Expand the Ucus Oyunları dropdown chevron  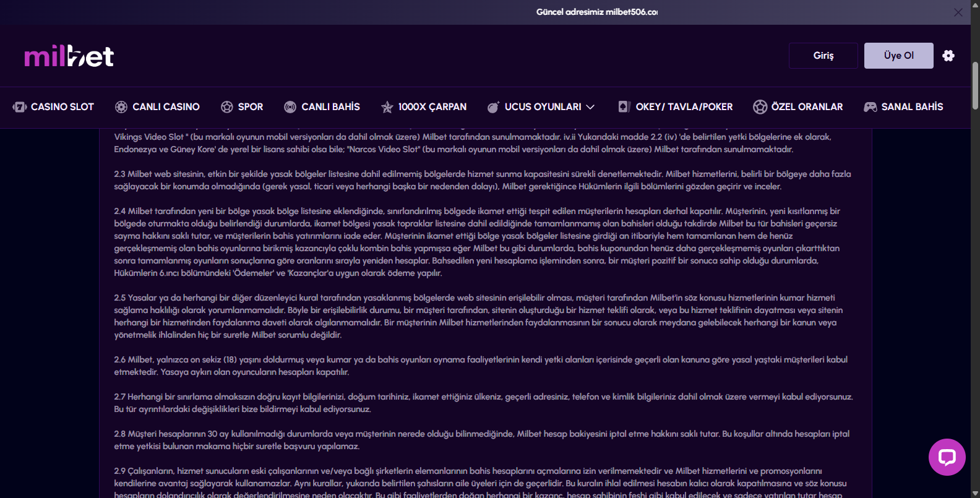tap(591, 107)
